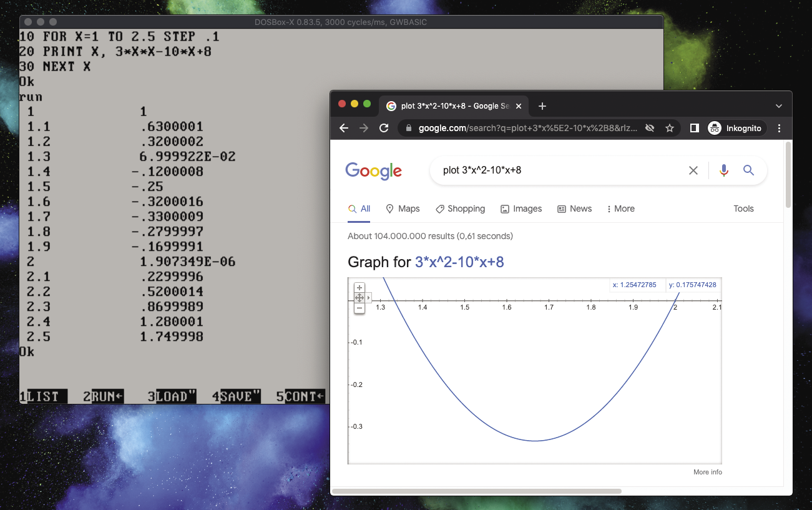
Task: Expand the tab search chevron
Action: [778, 106]
